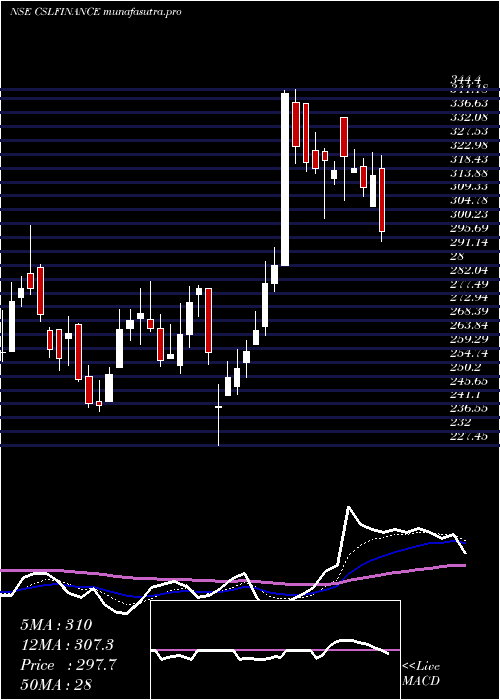The width and height of the screenshot is (500, 700).
Task: Select the Price : 297.7 readout
Action: [x=68, y=665]
